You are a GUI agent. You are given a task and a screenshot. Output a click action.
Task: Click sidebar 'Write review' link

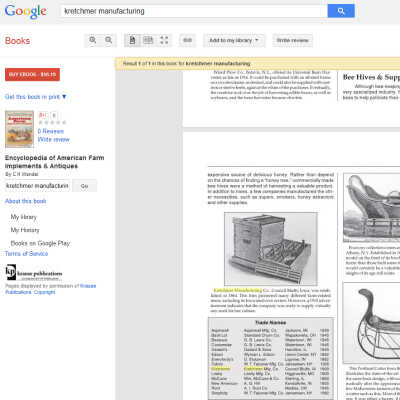[54, 139]
